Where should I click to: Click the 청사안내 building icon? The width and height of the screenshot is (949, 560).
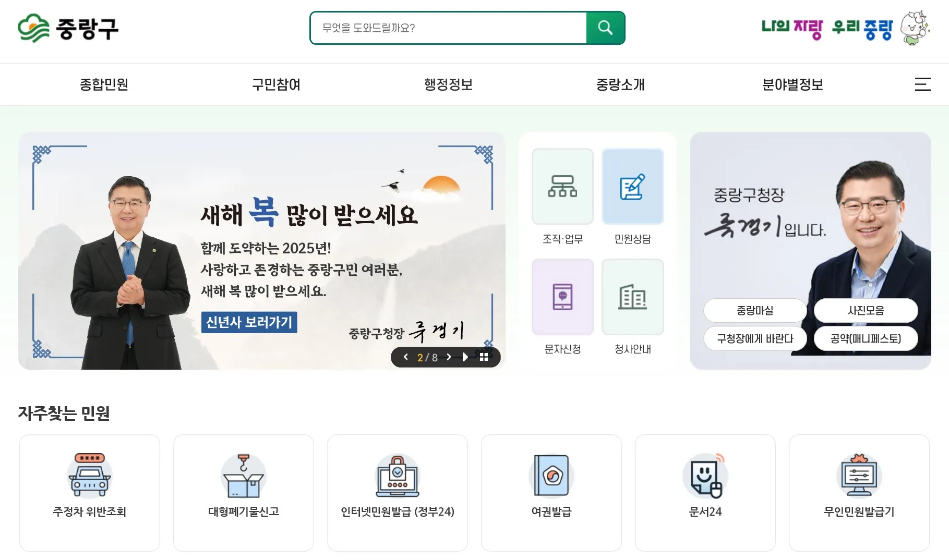(x=632, y=297)
